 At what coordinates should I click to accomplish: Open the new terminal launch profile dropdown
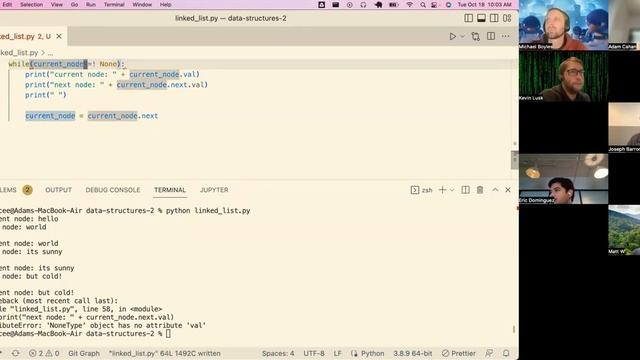452,190
